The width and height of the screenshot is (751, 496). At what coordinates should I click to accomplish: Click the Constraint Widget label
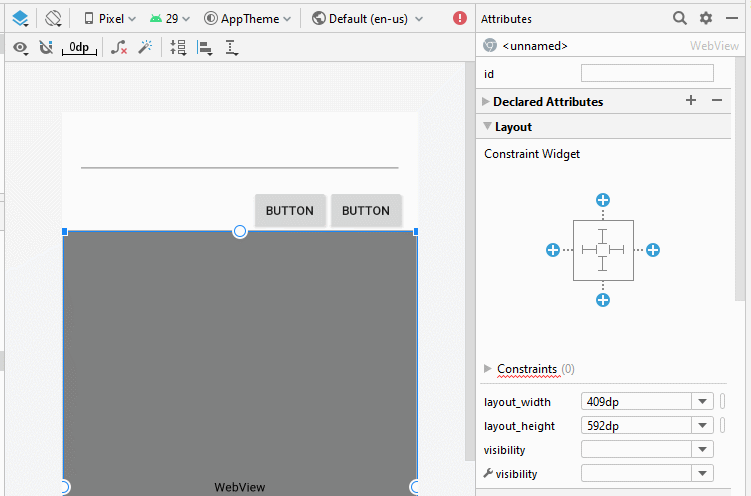[x=532, y=154]
